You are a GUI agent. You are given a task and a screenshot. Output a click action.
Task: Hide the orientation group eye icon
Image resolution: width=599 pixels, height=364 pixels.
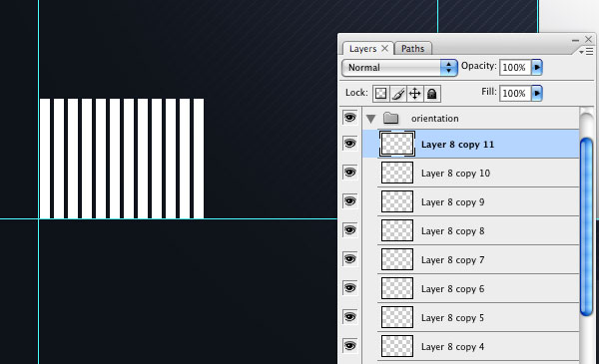coord(350,118)
